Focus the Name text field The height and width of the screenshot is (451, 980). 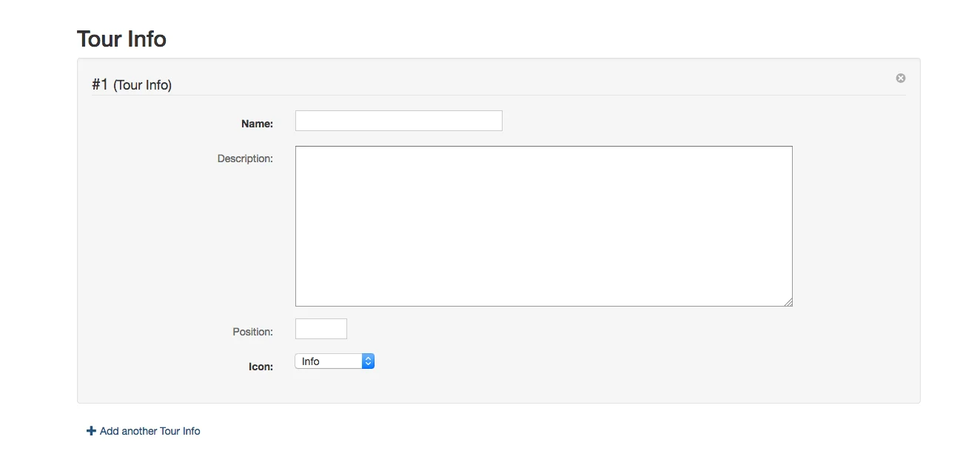click(399, 121)
